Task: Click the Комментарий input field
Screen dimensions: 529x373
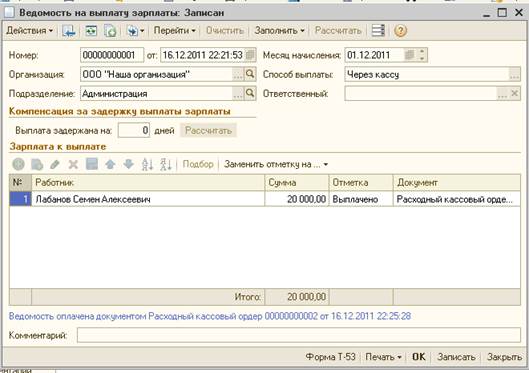Action: tap(299, 335)
